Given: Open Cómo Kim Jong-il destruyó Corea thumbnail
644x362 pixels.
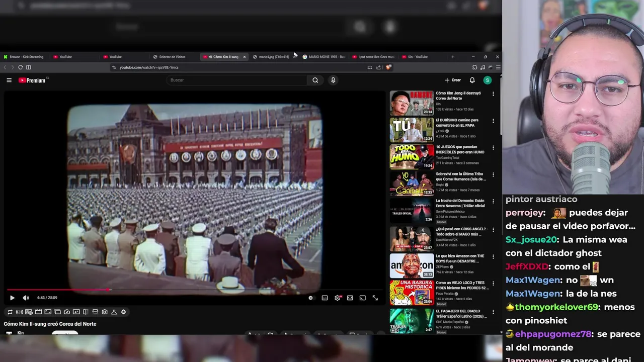Looking at the screenshot, I should coord(412,103).
